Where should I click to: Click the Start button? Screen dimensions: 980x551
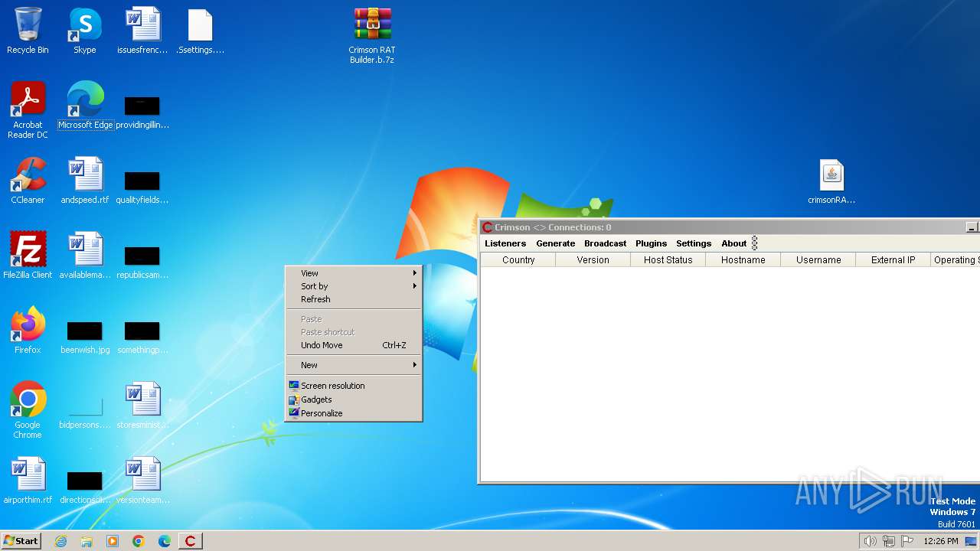pos(21,541)
